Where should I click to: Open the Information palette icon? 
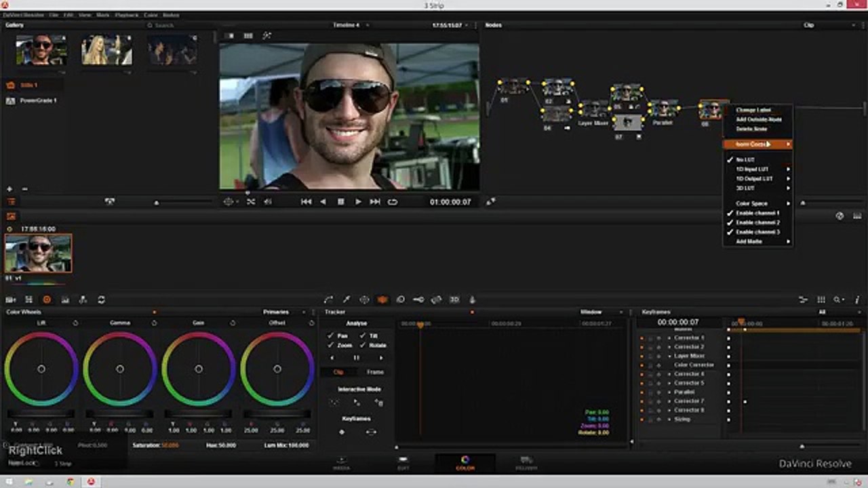point(857,300)
